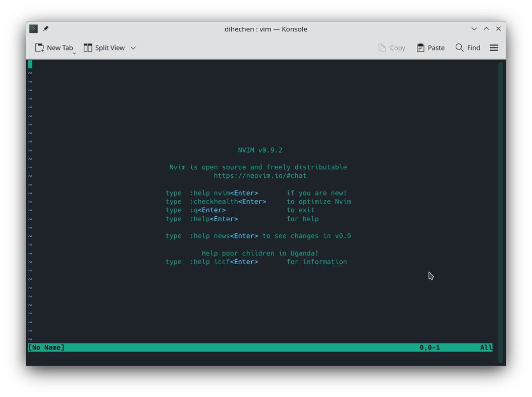This screenshot has height=397, width=532.
Task: Click the ':help nvim<Enter>' text
Action: (x=224, y=193)
